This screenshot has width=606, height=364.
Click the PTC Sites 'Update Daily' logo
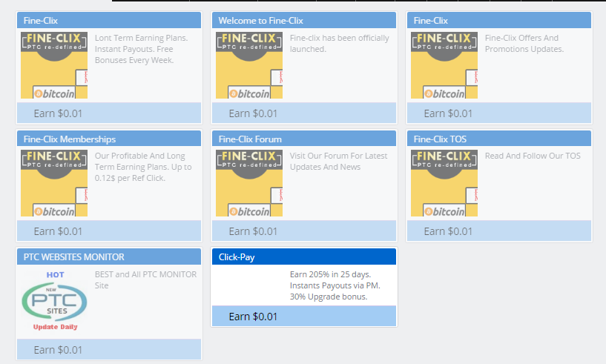point(54,300)
